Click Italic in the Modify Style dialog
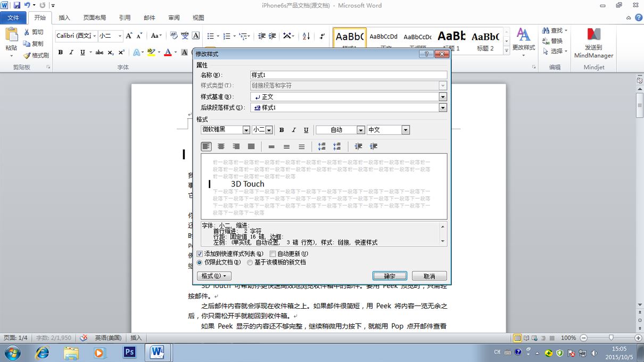Screen dimensions: 644x362 (294, 130)
